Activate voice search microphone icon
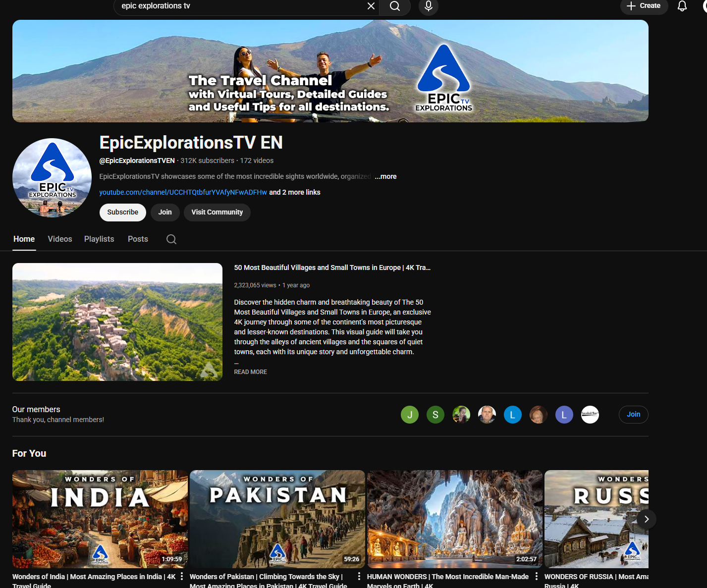Viewport: 707px width, 588px height. (x=429, y=6)
